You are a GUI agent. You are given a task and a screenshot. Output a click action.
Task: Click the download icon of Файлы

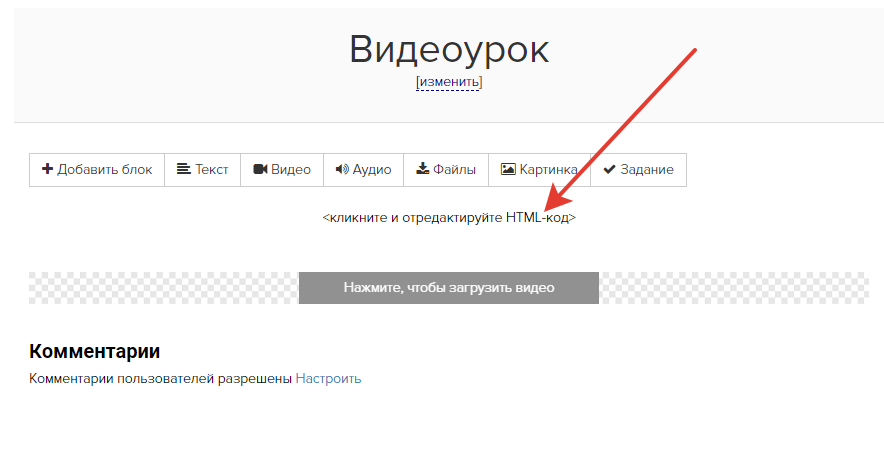click(422, 169)
